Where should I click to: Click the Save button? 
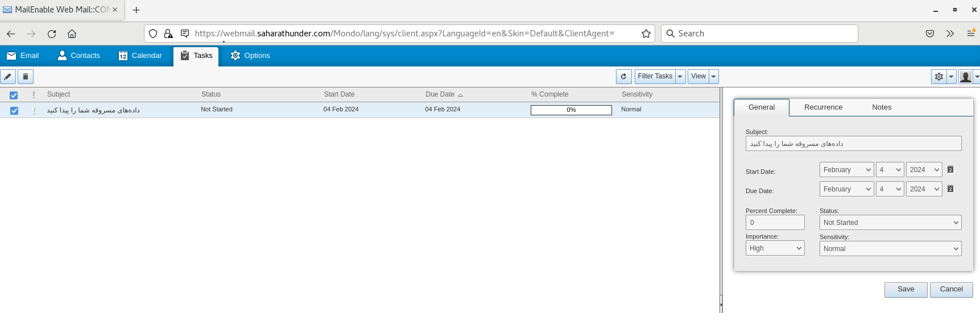click(x=905, y=290)
